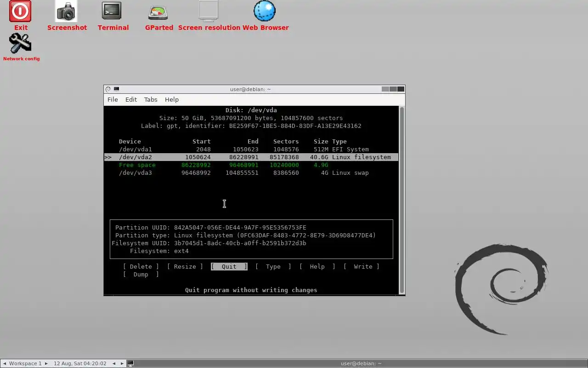The width and height of the screenshot is (588, 368).
Task: Click the 512M size value
Action: pyautogui.click(x=321, y=149)
